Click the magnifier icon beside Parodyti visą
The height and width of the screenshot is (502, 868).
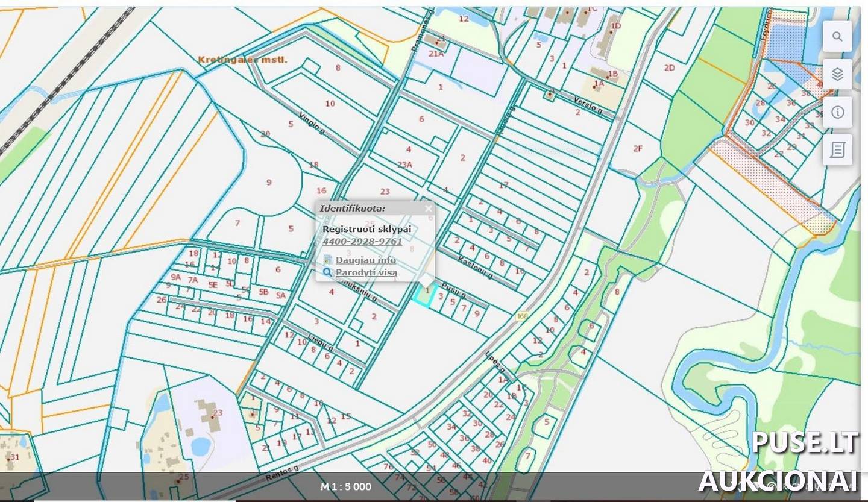pyautogui.click(x=328, y=272)
